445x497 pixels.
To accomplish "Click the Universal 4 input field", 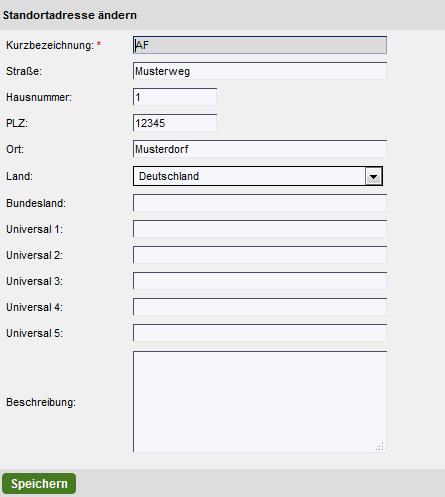I will 260,307.
